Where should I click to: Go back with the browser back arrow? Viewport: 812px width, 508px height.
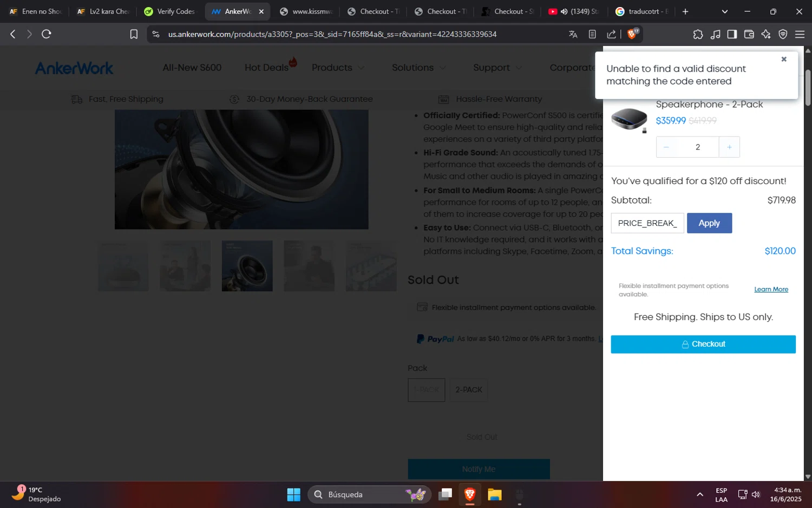(13, 34)
